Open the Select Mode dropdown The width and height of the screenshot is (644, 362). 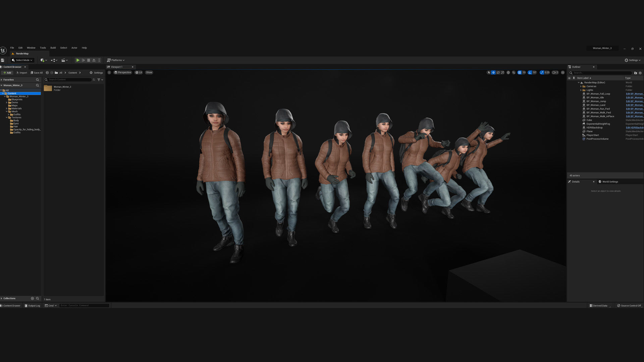[x=22, y=60]
